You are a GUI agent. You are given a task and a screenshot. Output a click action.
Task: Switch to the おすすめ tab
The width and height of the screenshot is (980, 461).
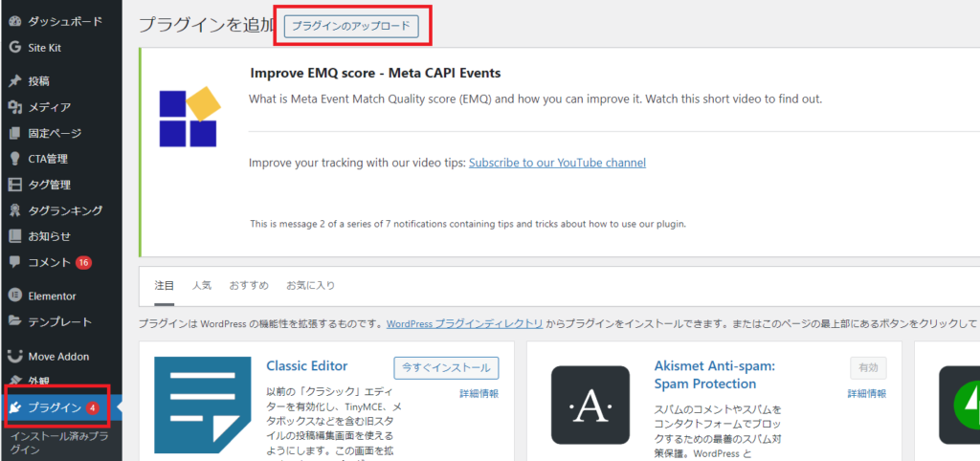click(x=249, y=285)
